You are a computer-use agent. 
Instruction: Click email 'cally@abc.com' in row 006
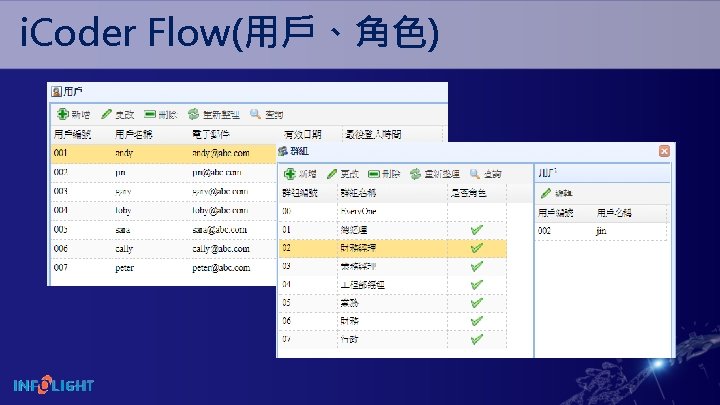(x=221, y=248)
